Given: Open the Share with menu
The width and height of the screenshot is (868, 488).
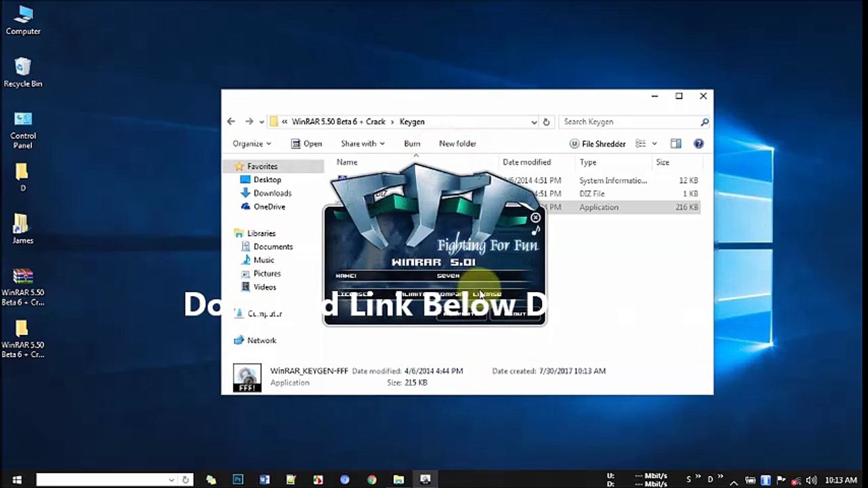Looking at the screenshot, I should 363,144.
